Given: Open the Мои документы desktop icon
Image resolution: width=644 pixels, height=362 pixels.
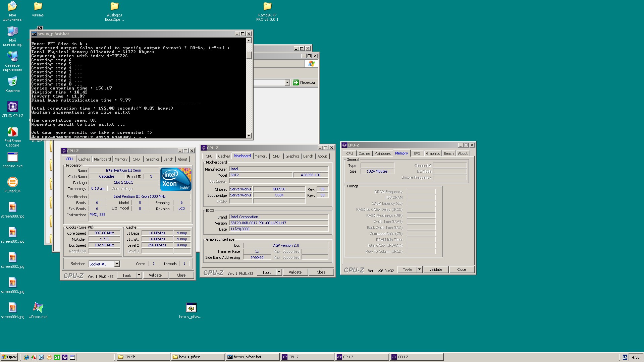Looking at the screenshot, I should (x=12, y=11).
